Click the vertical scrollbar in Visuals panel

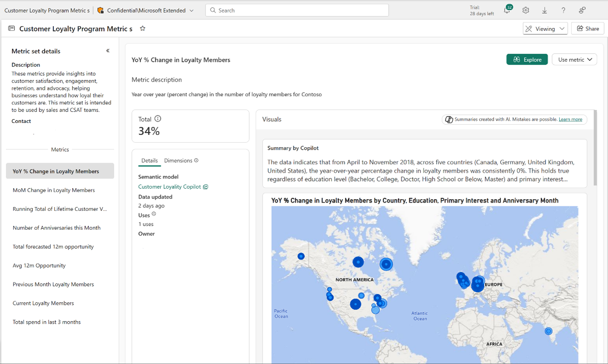595,147
